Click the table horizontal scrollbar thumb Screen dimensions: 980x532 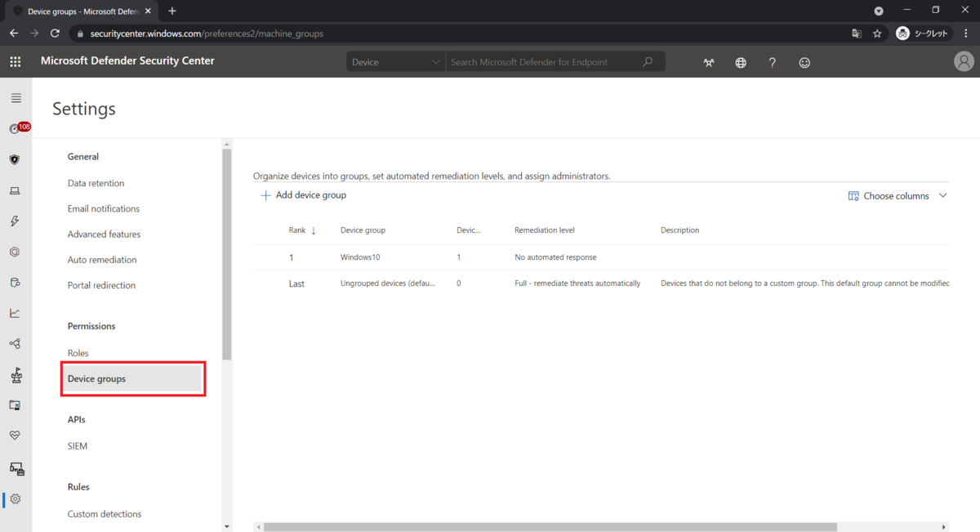point(550,527)
